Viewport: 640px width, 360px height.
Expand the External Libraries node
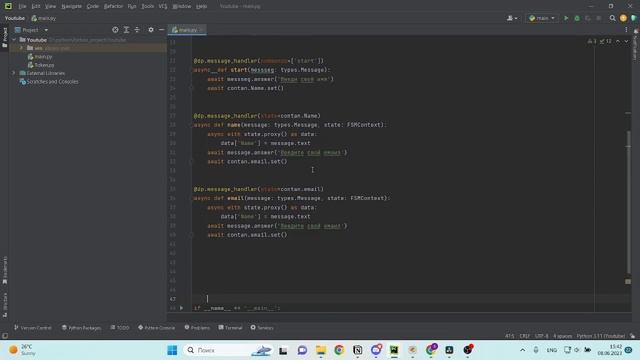(14, 73)
